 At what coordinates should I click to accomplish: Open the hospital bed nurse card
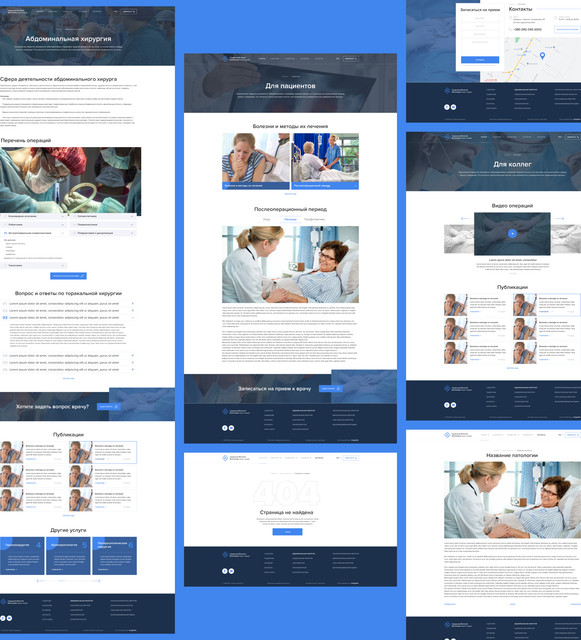tap(325, 161)
